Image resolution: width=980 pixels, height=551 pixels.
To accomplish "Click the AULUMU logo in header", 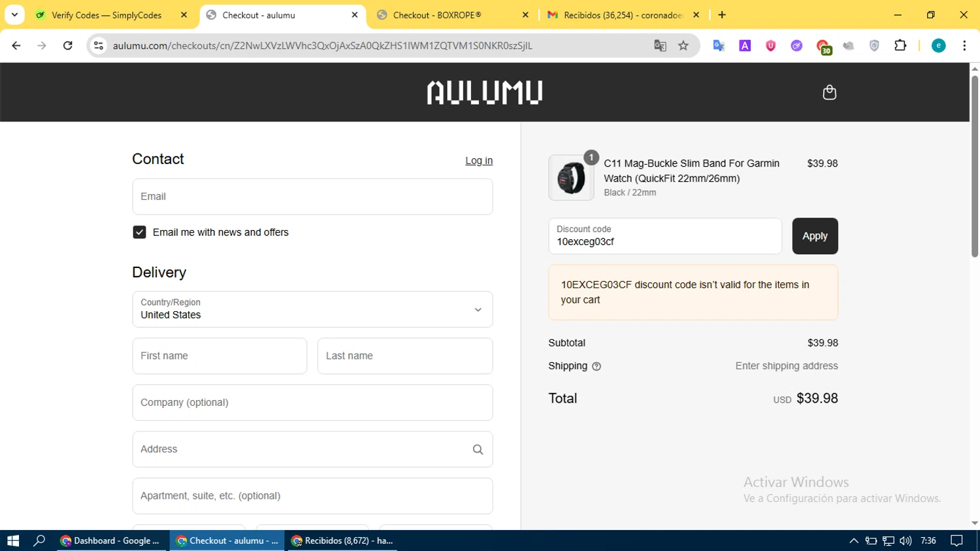I will [485, 92].
